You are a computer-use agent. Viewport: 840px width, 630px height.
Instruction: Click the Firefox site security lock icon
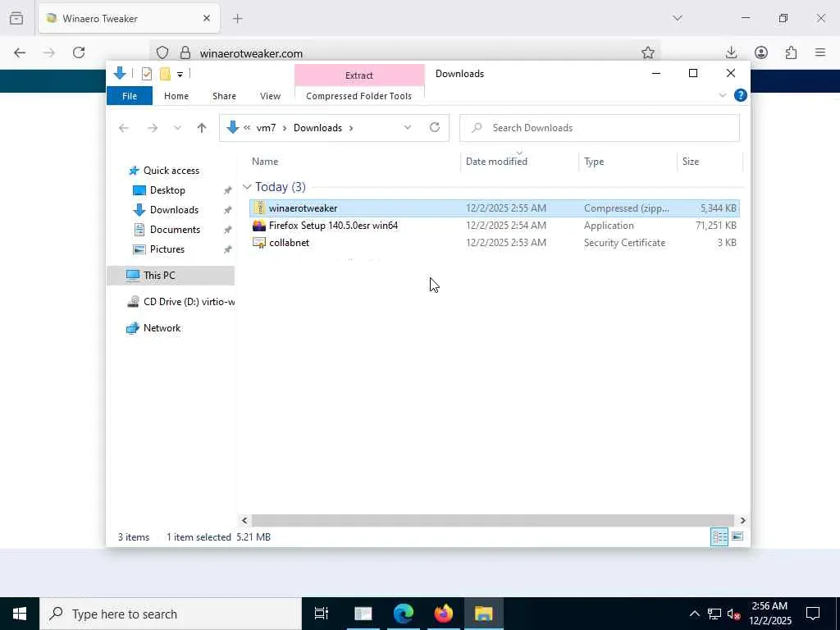point(185,52)
